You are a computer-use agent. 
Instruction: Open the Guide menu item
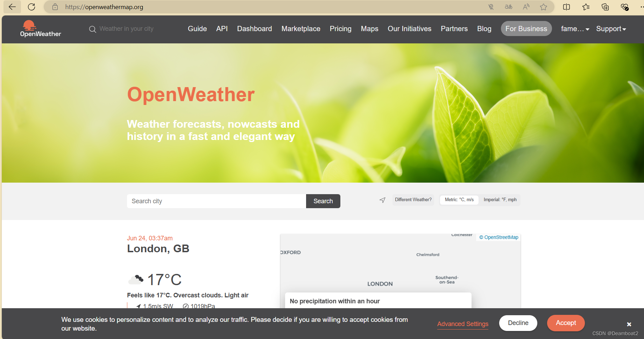(x=197, y=29)
